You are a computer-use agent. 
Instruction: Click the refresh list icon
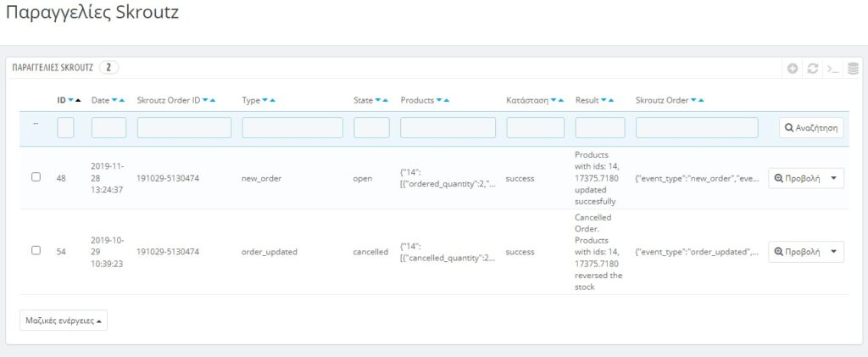(x=813, y=69)
